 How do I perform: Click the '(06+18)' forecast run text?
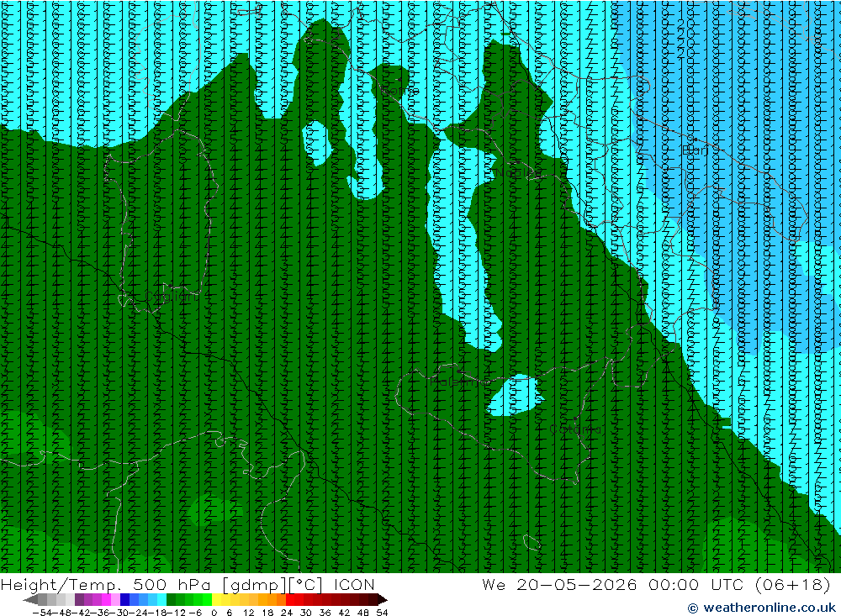(x=792, y=584)
